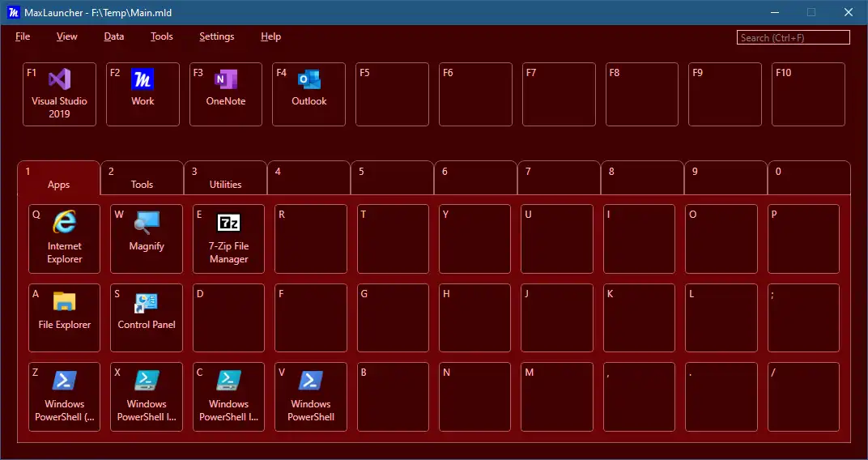Launch Visual Studio 2019 from F1 slot

(59, 94)
